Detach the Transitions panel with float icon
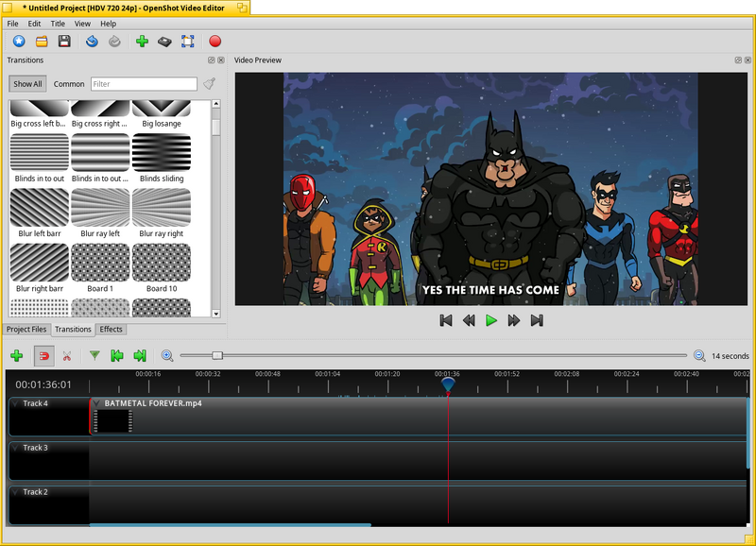This screenshot has width=756, height=546. tap(211, 60)
